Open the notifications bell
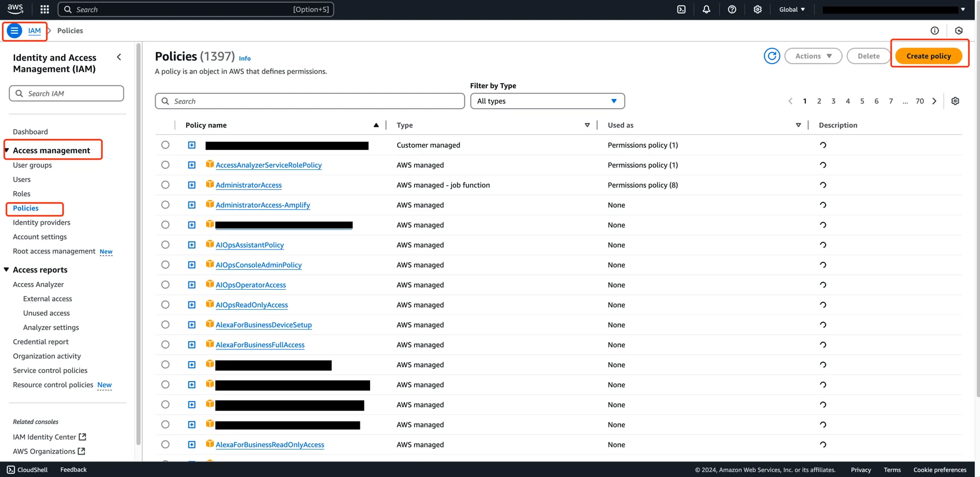The width and height of the screenshot is (980, 477). pyautogui.click(x=706, y=9)
